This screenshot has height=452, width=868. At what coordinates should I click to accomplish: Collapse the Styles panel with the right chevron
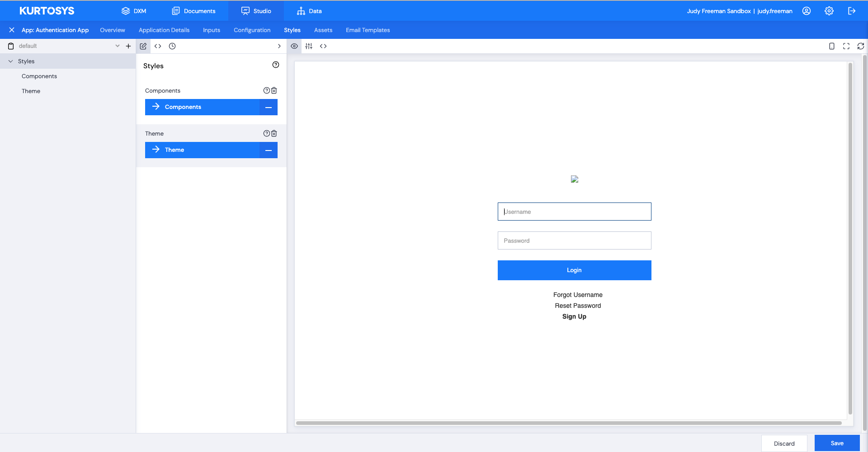(279, 46)
